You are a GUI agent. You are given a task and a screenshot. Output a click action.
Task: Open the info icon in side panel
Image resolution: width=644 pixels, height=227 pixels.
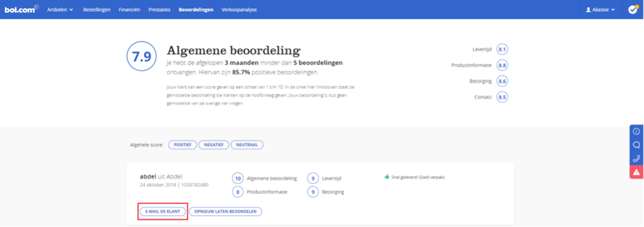pos(636,131)
